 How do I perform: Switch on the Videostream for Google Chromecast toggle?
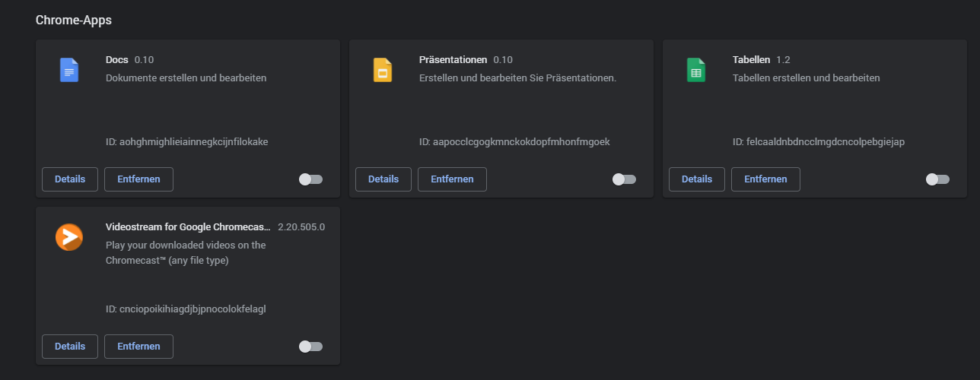[x=310, y=347]
